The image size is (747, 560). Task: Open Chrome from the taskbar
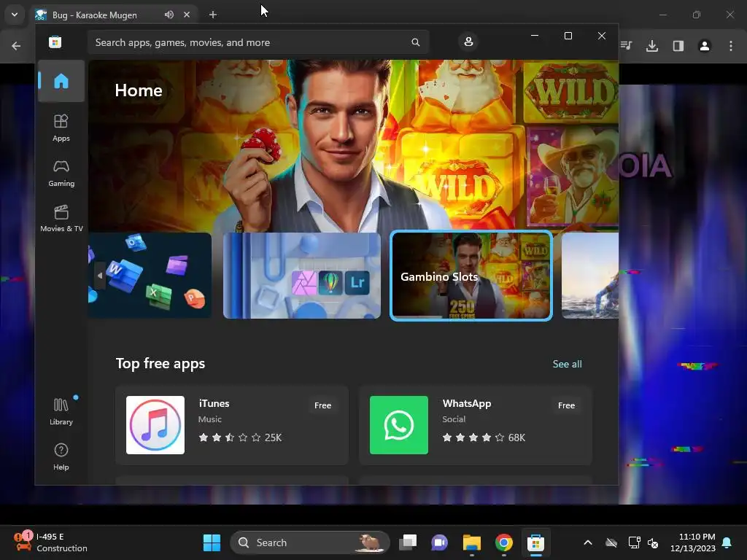[x=503, y=542]
